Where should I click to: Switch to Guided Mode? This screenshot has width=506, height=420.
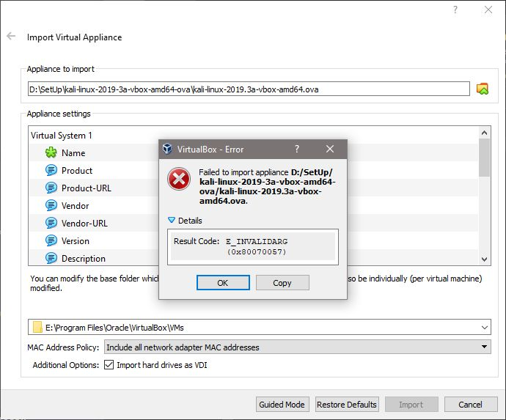pos(282,404)
